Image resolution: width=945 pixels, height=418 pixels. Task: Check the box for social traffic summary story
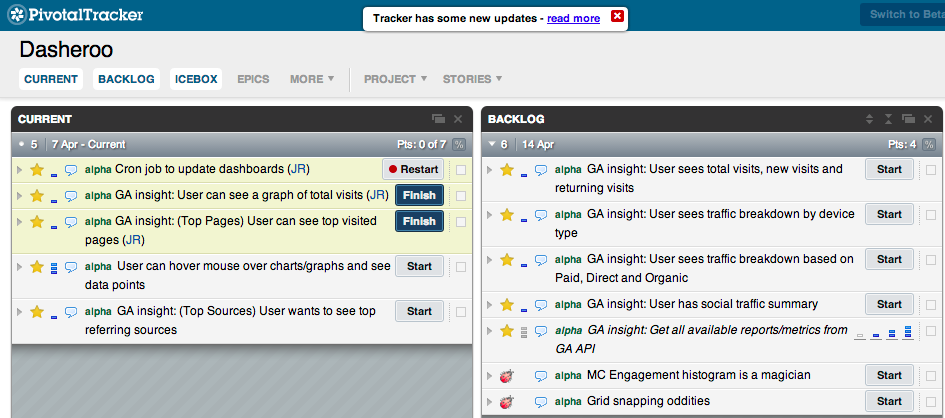coord(931,304)
